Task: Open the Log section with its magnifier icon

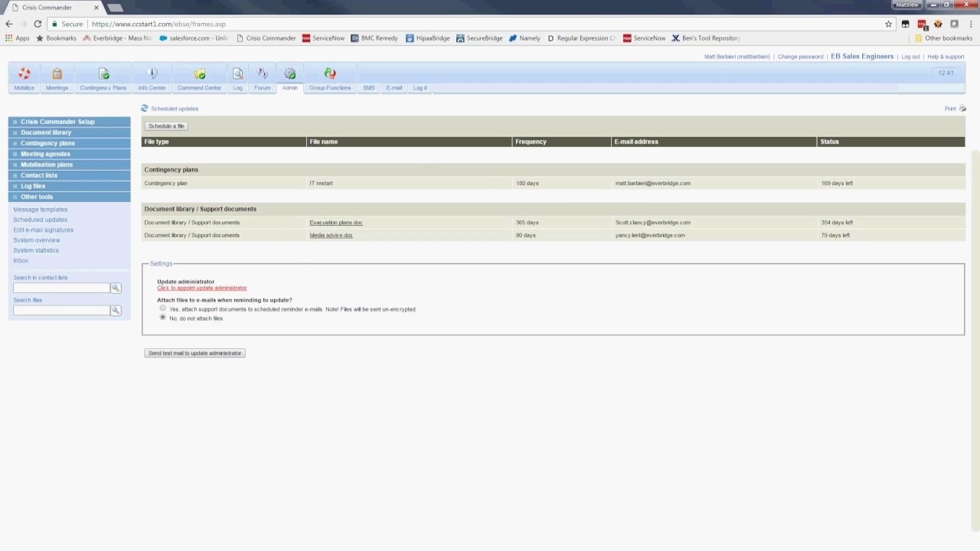Action: click(x=237, y=73)
